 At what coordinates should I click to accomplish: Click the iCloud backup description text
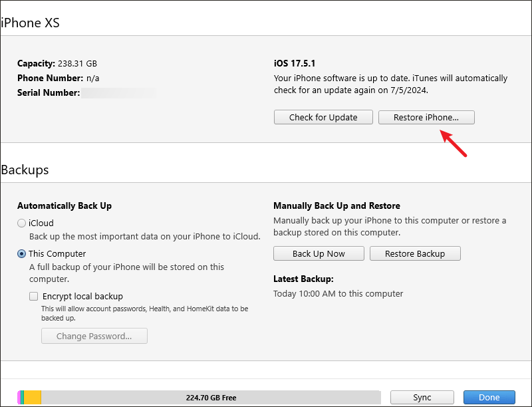tap(145, 236)
